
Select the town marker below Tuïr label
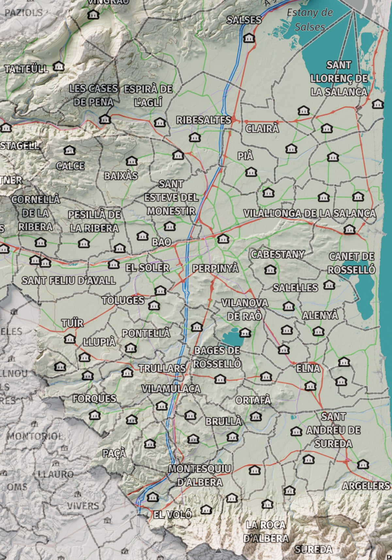[70, 339]
